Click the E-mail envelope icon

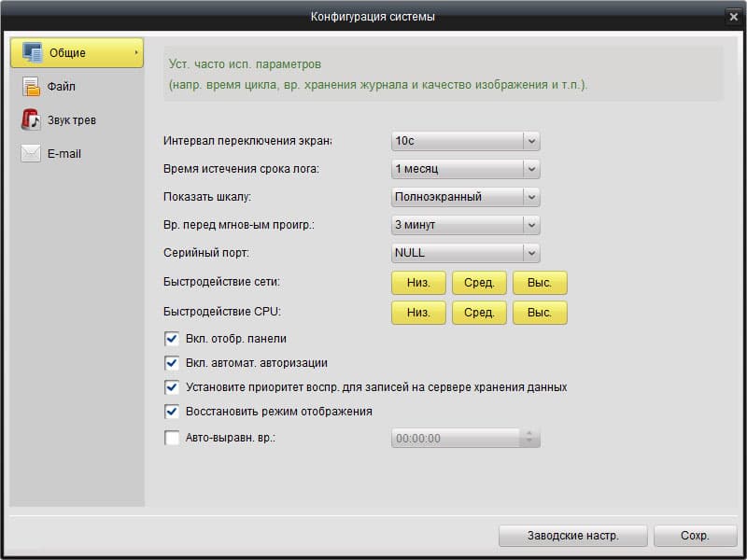(31, 154)
